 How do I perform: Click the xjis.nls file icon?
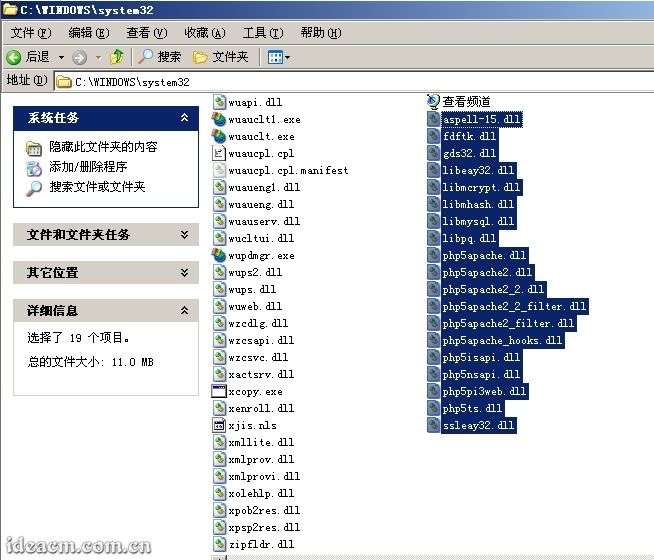point(220,425)
